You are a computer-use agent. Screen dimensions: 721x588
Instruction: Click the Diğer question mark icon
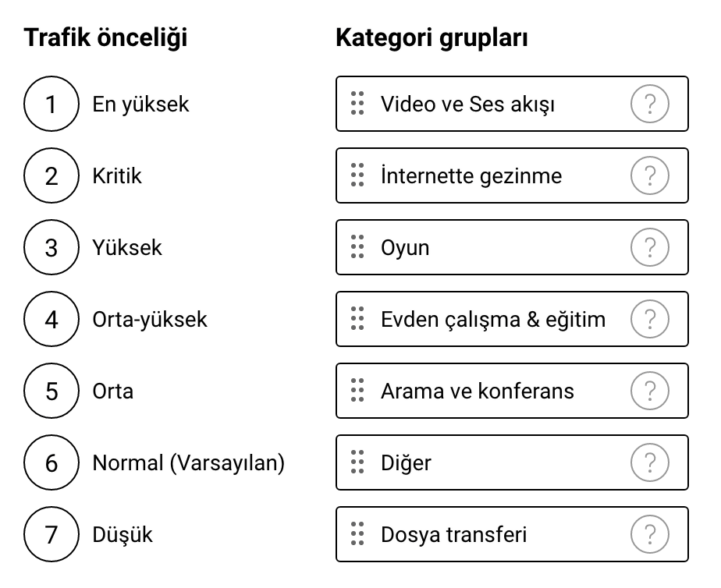pos(649,462)
